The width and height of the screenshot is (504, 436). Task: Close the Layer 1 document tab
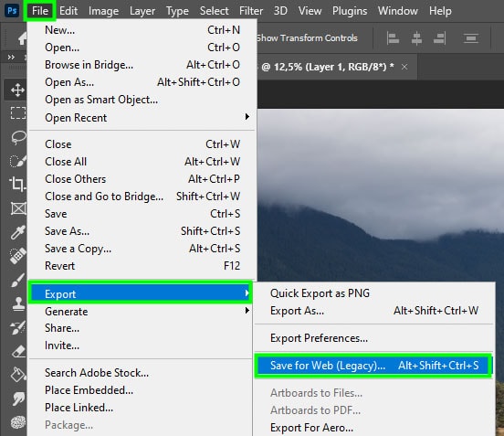click(404, 67)
